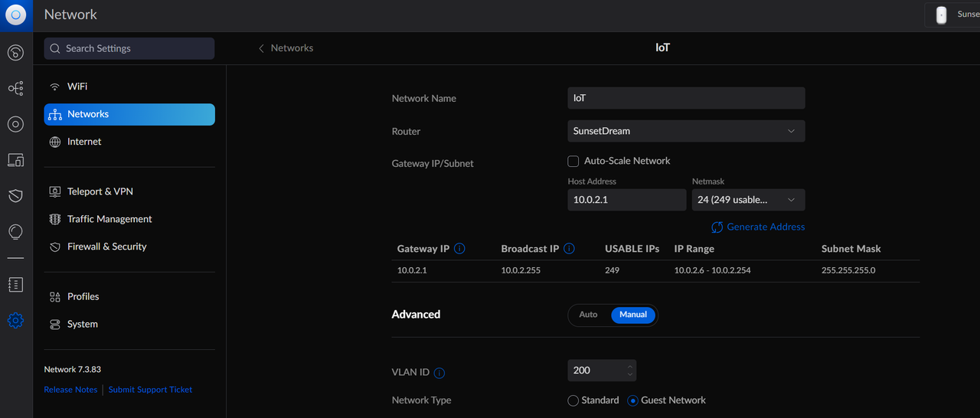Open Firewall & Security settings
The image size is (980, 418).
[x=129, y=247]
